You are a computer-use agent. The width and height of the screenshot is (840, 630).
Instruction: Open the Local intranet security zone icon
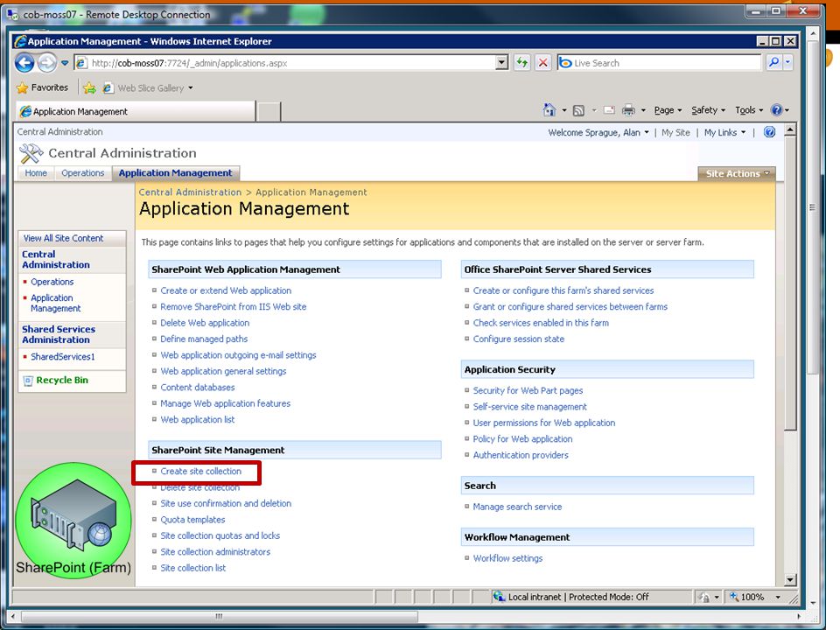click(500, 596)
